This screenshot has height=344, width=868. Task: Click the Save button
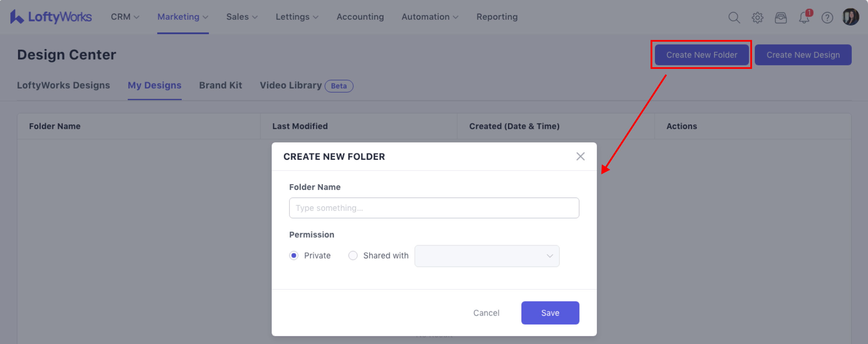point(550,313)
